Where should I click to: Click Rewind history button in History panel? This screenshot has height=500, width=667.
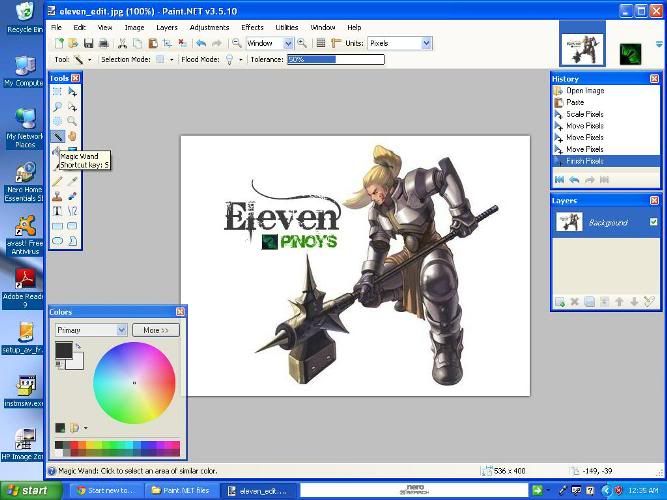tap(560, 180)
